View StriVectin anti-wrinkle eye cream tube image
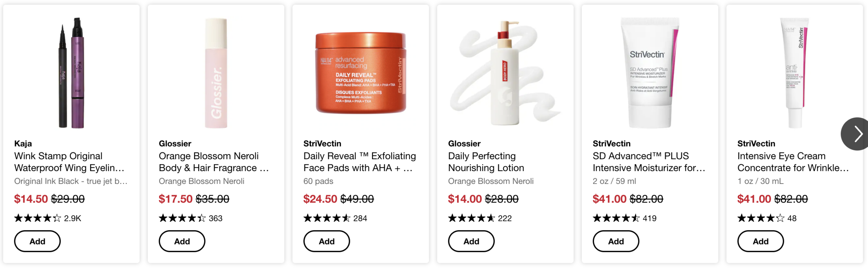This screenshot has height=269, width=868. click(794, 73)
